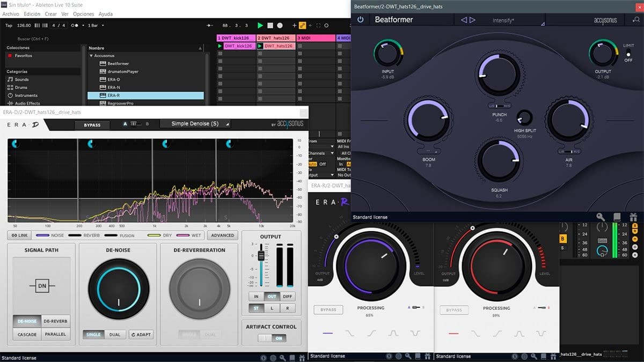Click the ADAPT button under De-Noise
Screen dimensions: 644x362
141,335
